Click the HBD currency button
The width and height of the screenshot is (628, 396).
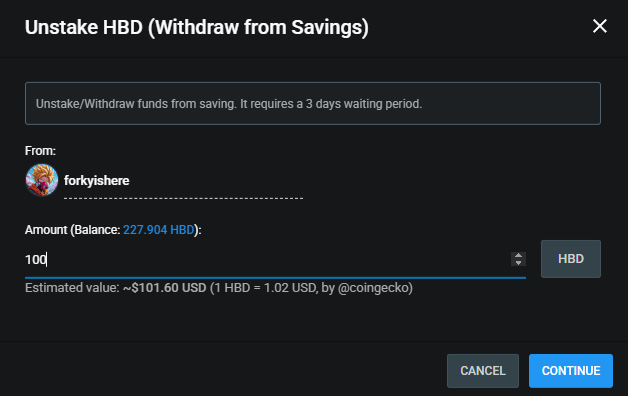point(571,259)
